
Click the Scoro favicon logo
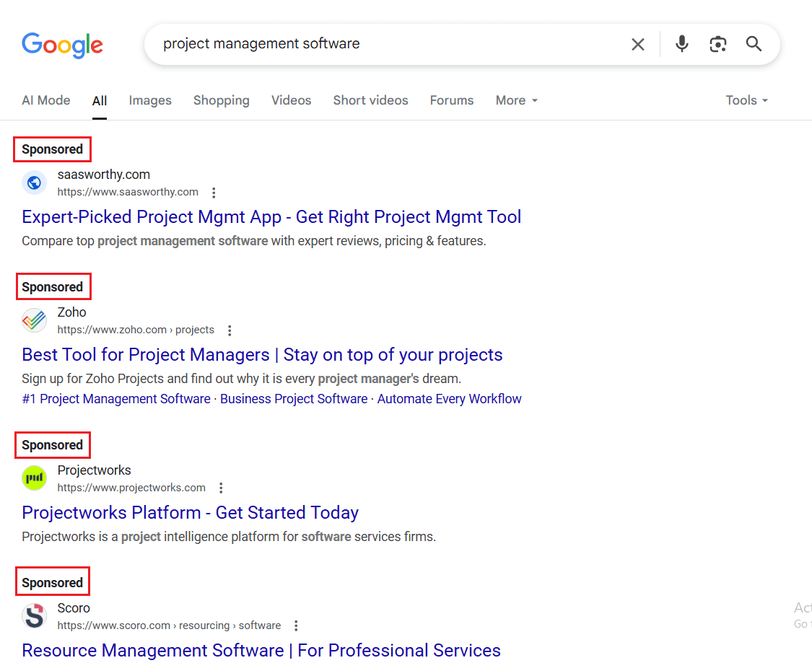tap(34, 616)
